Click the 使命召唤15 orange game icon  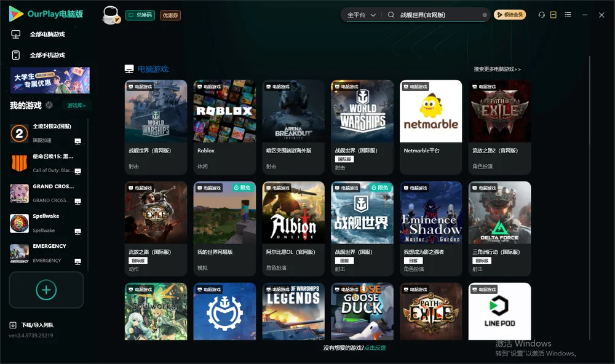[19, 163]
